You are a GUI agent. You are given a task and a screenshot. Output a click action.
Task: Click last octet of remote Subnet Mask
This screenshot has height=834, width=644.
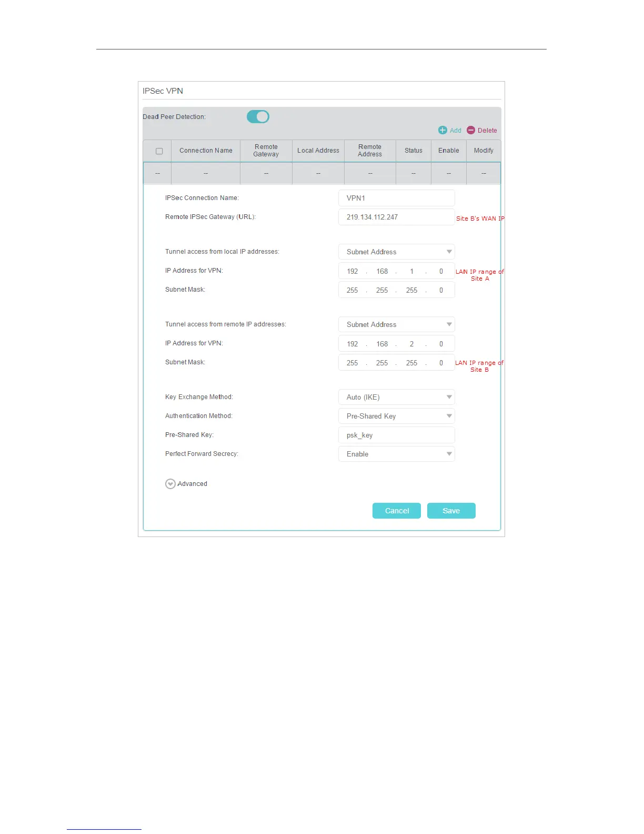[x=441, y=363]
